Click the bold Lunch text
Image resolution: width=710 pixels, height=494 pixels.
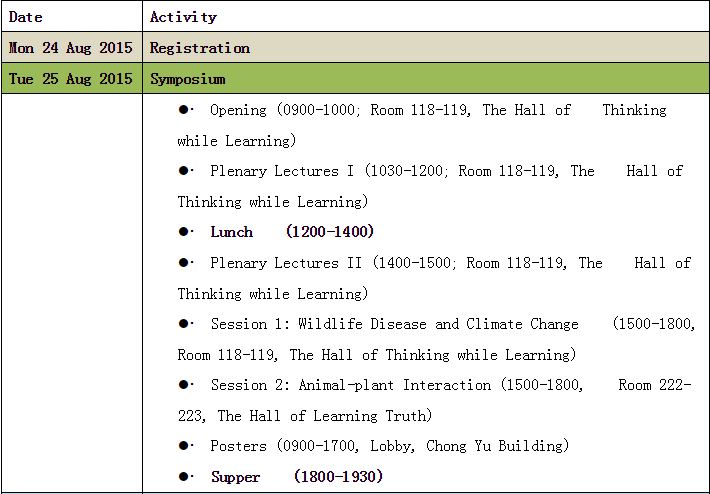(232, 232)
